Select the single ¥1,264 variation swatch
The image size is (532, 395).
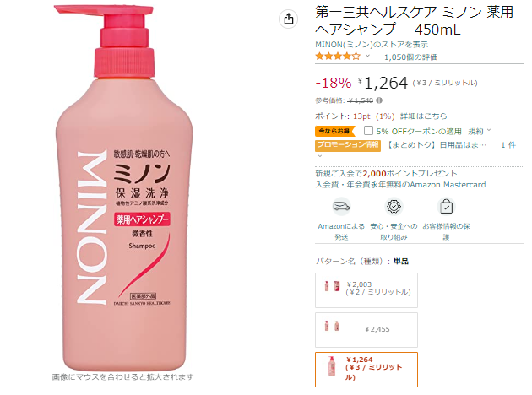click(366, 370)
